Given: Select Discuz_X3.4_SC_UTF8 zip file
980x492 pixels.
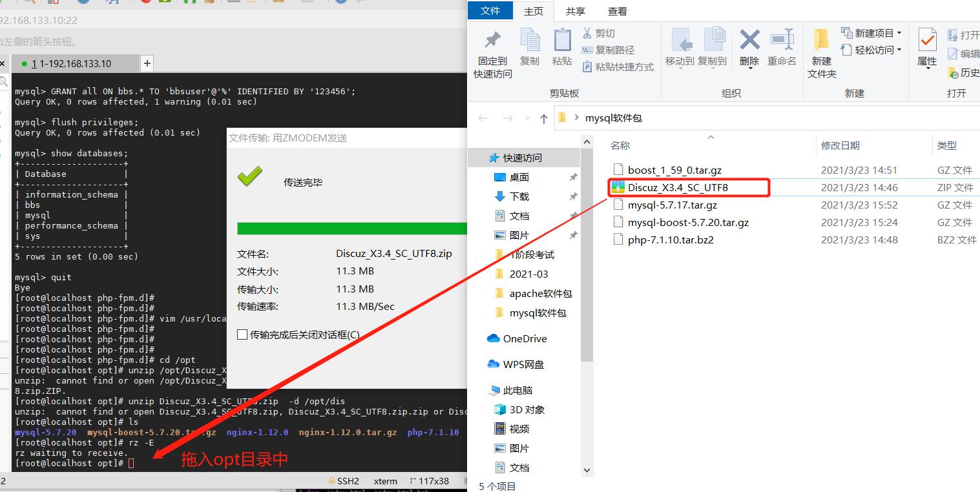Looking at the screenshot, I should (x=678, y=188).
